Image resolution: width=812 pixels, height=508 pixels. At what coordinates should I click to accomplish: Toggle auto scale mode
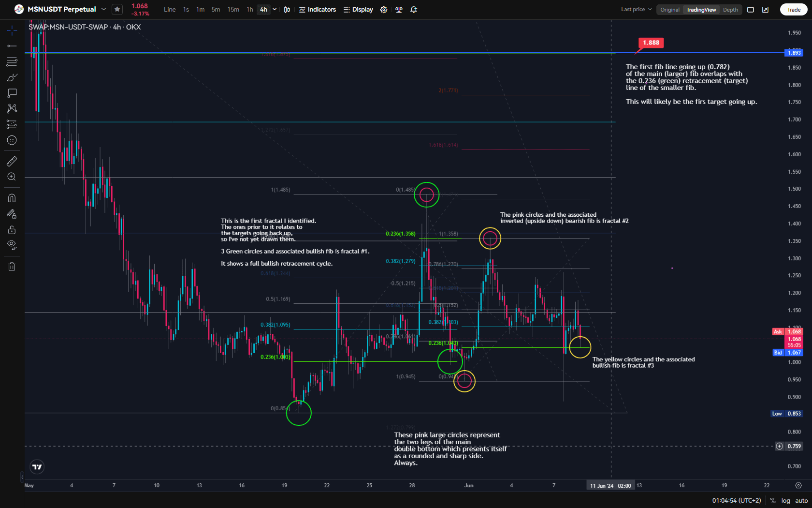tap(801, 501)
